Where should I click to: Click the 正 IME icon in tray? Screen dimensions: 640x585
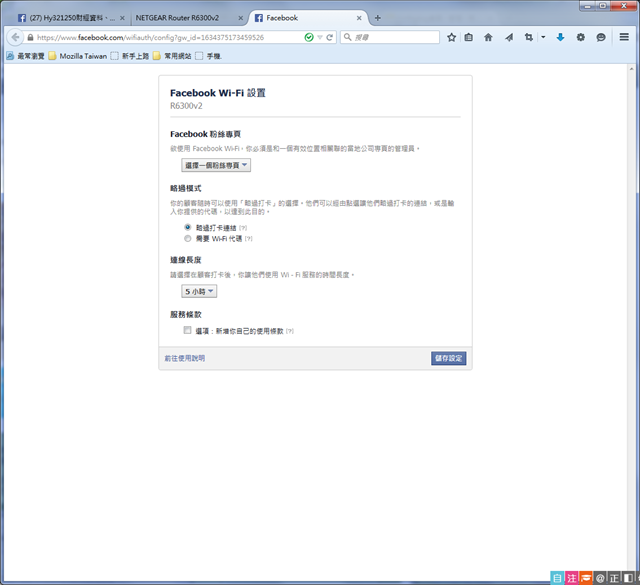click(x=614, y=578)
